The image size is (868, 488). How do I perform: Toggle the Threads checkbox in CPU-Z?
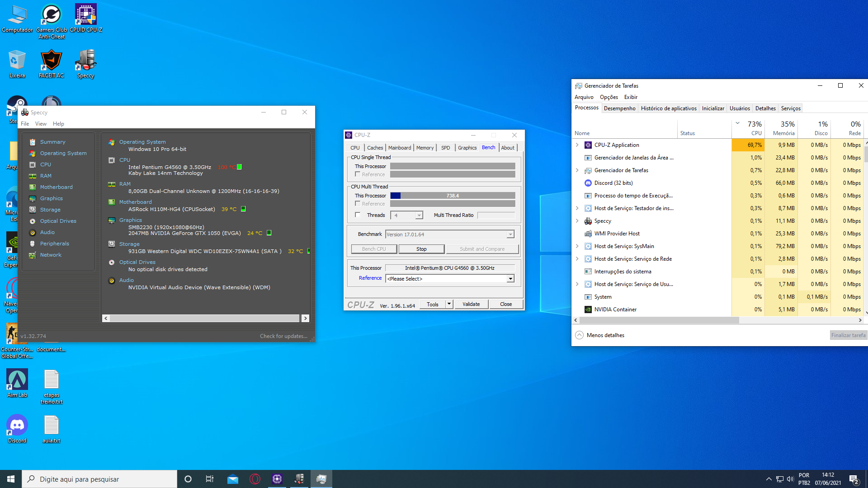click(358, 215)
